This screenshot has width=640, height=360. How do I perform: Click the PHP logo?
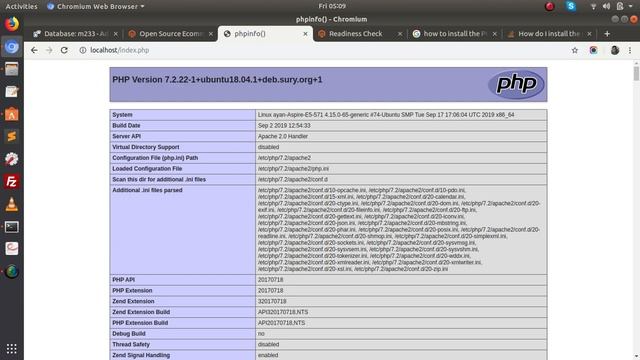pyautogui.click(x=516, y=84)
